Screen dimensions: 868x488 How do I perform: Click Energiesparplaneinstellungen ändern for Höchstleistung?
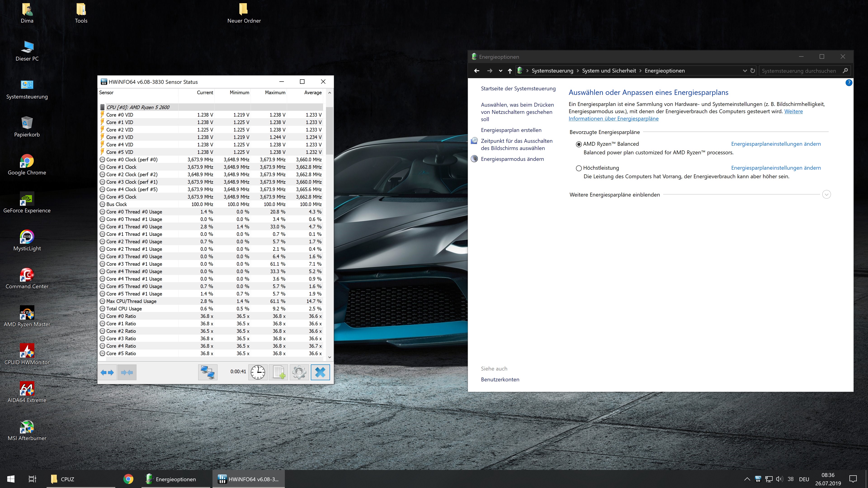coord(776,168)
